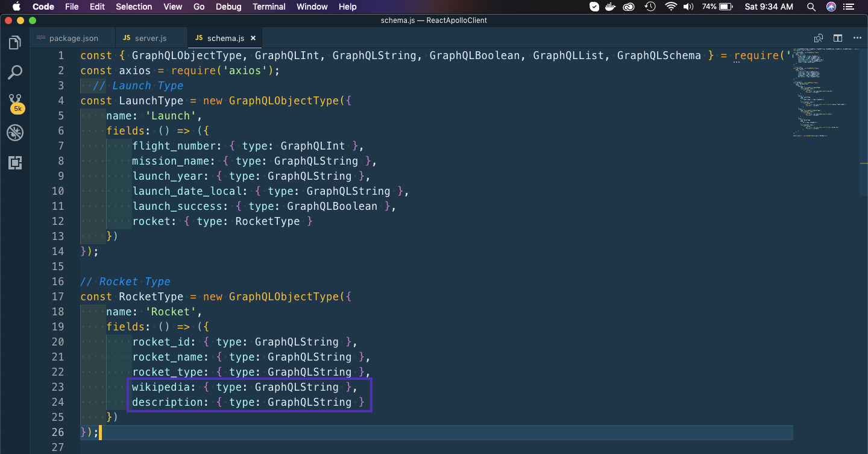Click the 'Rocket' name string on line 18
Screen dimensions: 868x454
coord(171,312)
